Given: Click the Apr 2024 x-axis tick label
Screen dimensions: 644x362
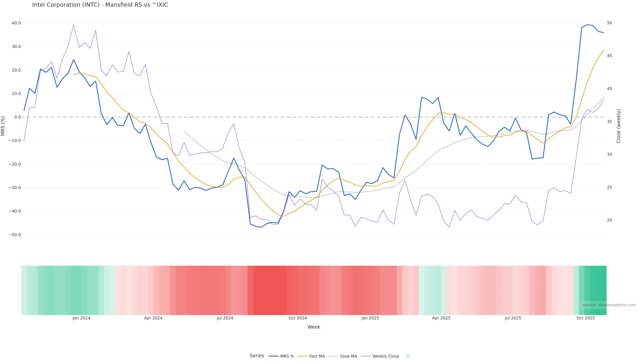Looking at the screenshot, I should point(153,318).
